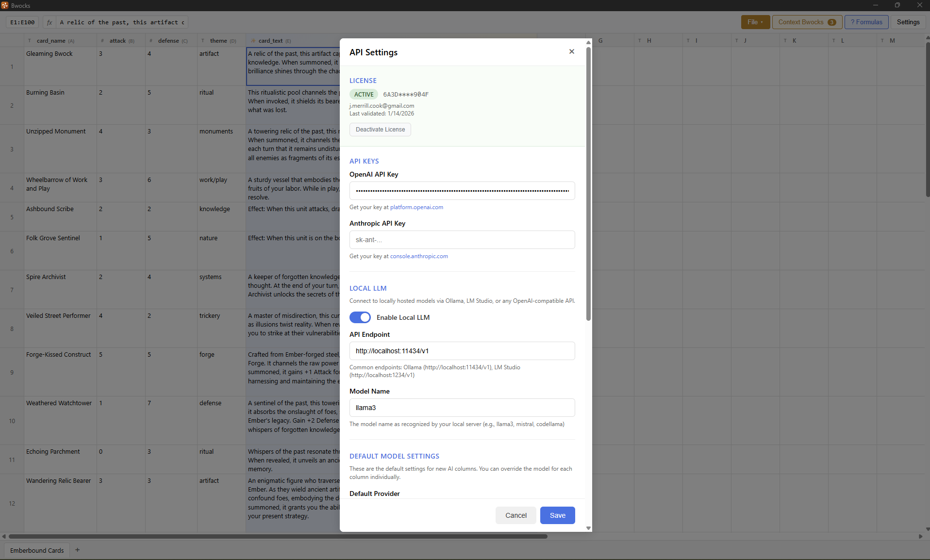The height and width of the screenshot is (560, 930).
Task: Click the Anthropic API Key input field
Action: [x=462, y=240]
